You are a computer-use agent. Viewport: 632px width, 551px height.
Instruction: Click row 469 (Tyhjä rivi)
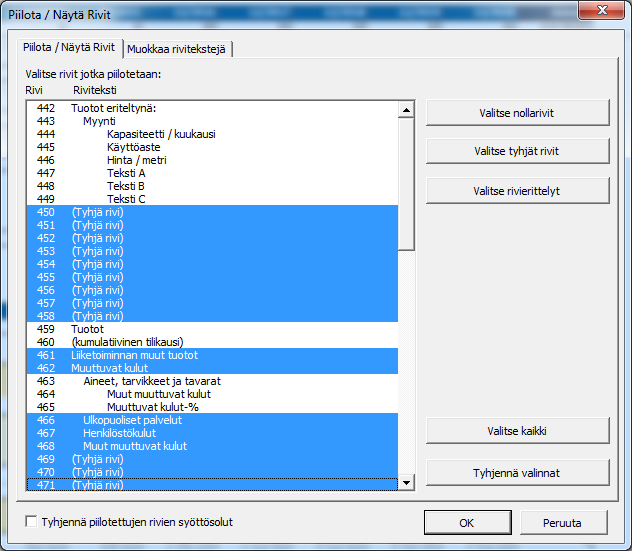pos(212,459)
